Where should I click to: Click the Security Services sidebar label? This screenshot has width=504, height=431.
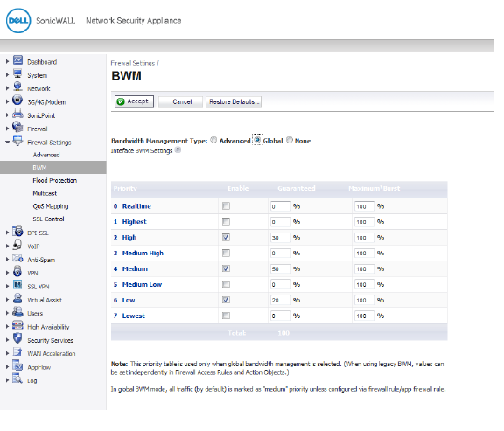pos(50,340)
